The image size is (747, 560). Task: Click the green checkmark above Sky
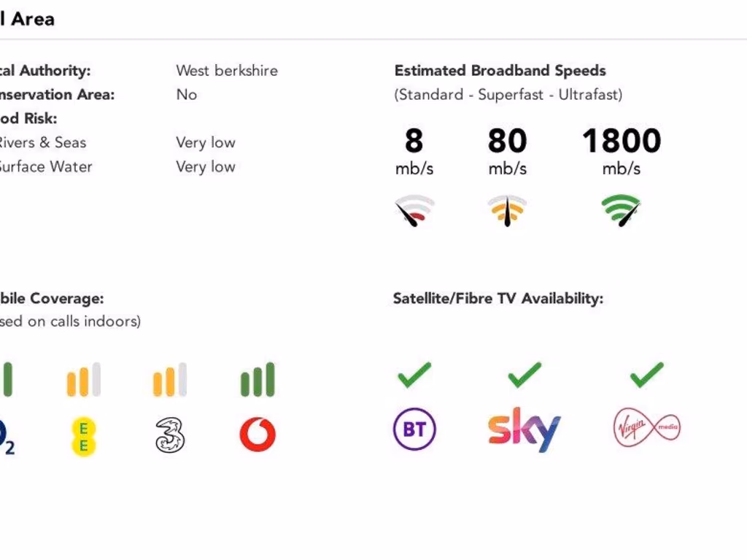[525, 375]
